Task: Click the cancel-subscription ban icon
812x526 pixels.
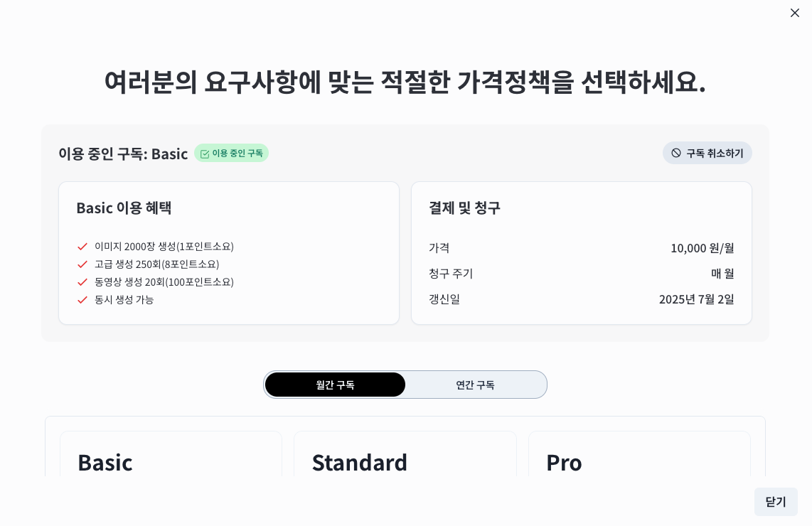Action: 675,152
